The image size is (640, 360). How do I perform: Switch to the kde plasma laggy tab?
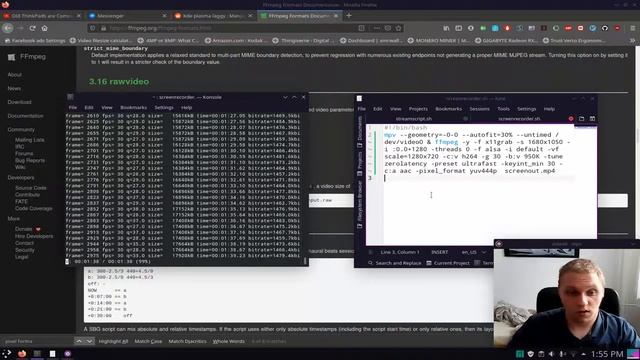[213, 16]
